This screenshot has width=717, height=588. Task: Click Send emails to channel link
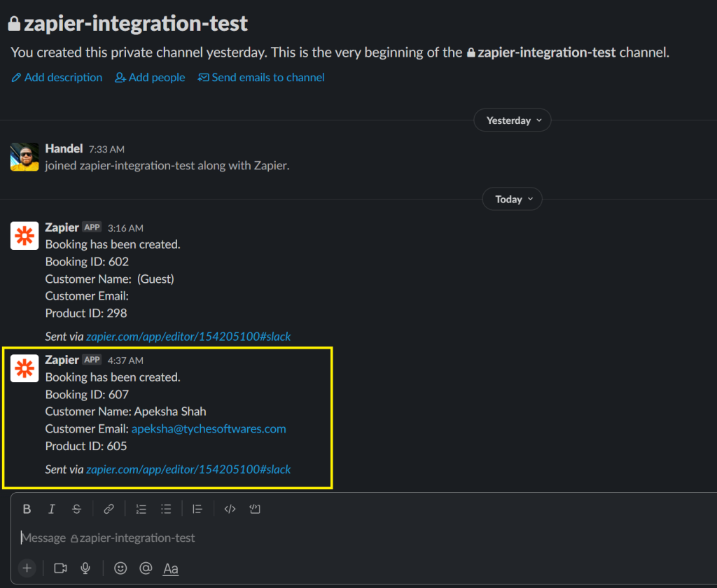point(261,78)
